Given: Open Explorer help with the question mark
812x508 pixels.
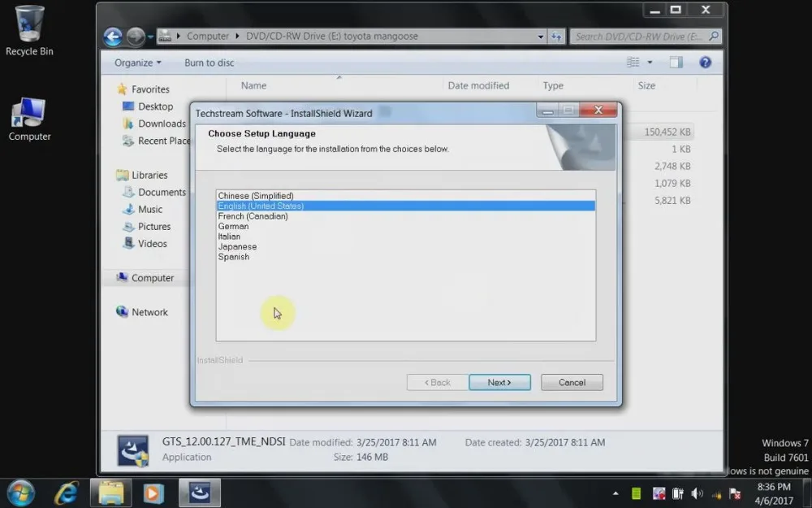Looking at the screenshot, I should point(705,63).
